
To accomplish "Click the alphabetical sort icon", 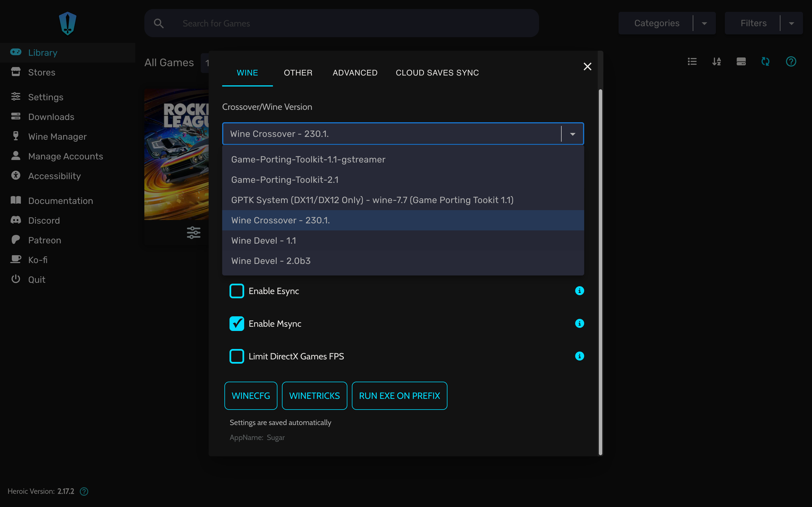I will pyautogui.click(x=716, y=61).
